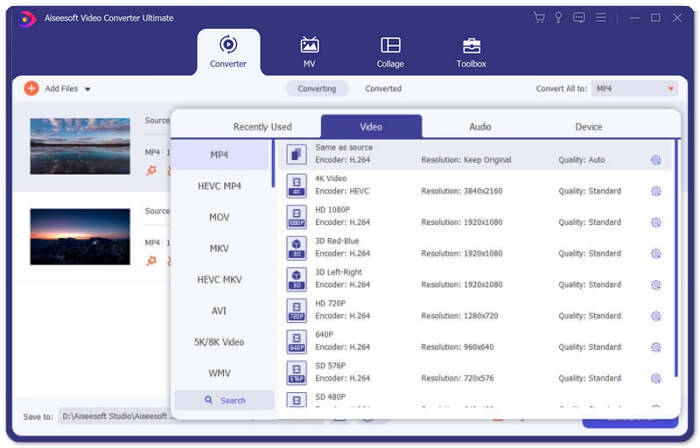Click the 640P format icon
This screenshot has height=448, width=700.
point(296,342)
